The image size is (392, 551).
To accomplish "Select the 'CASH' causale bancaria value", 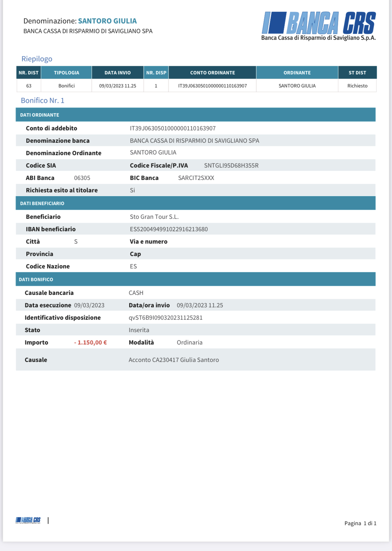I will [x=136, y=293].
